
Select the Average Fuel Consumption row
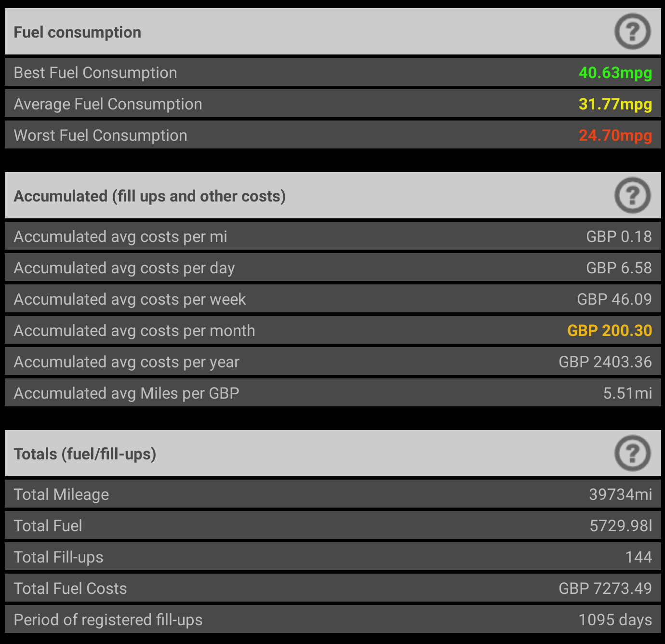[x=332, y=104]
